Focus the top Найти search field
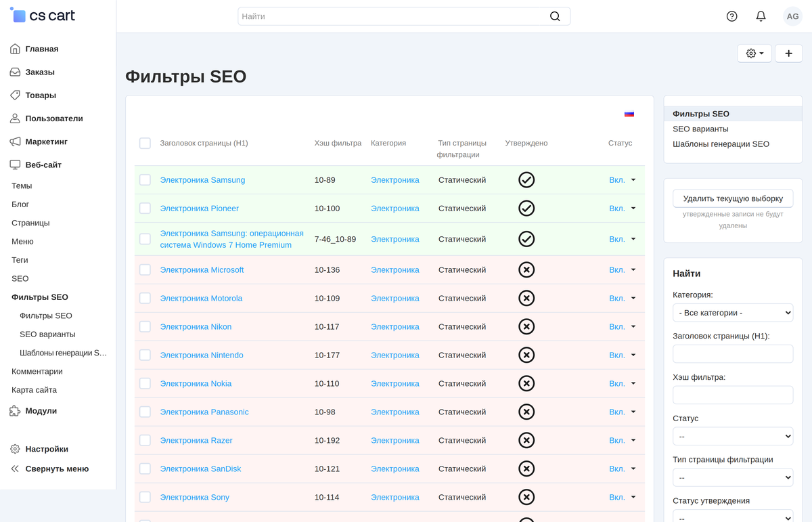The image size is (812, 522). [x=404, y=16]
